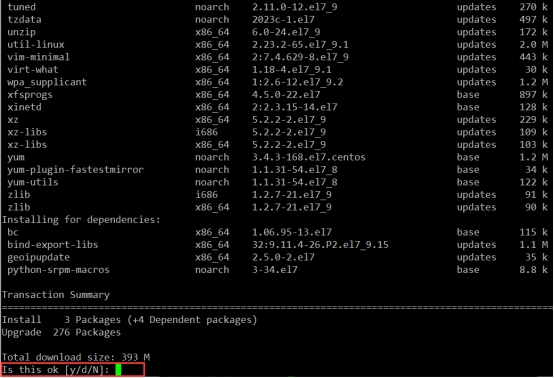This screenshot has height=378, width=554.
Task: Click the green cursor at the prompt
Action: point(118,370)
